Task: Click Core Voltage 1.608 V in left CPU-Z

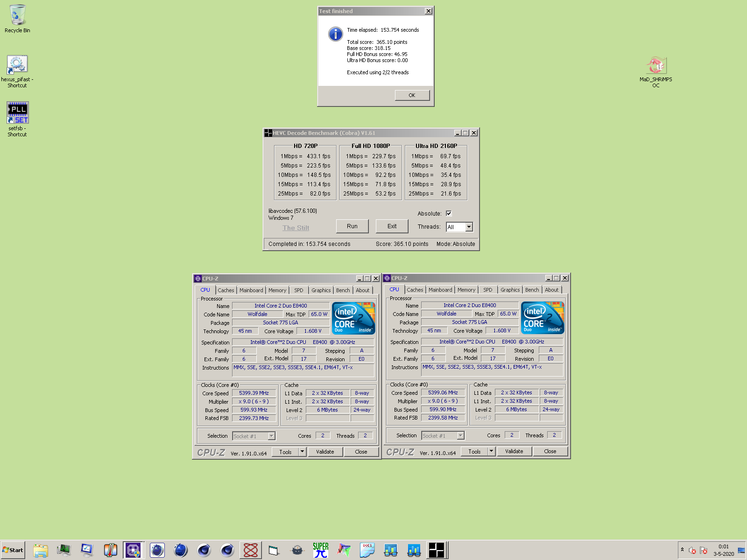Action: [x=313, y=331]
